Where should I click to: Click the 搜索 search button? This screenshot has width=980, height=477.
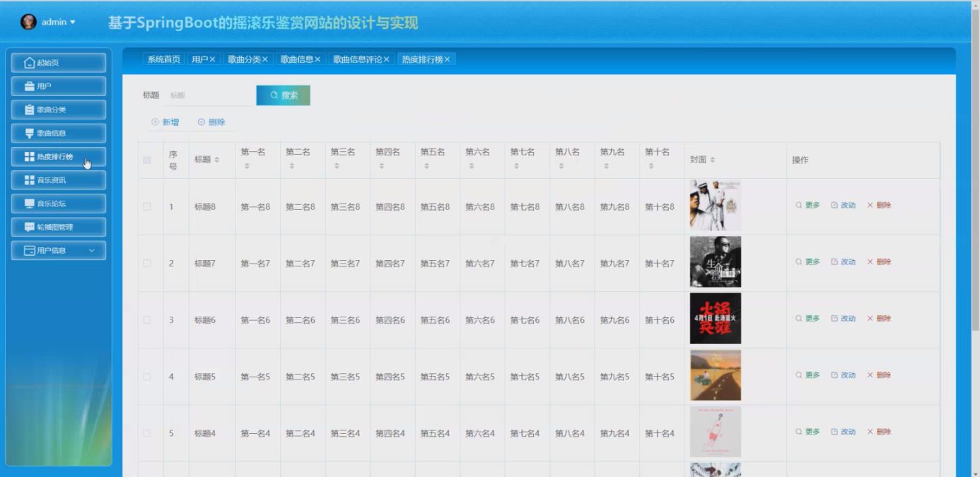[x=283, y=95]
